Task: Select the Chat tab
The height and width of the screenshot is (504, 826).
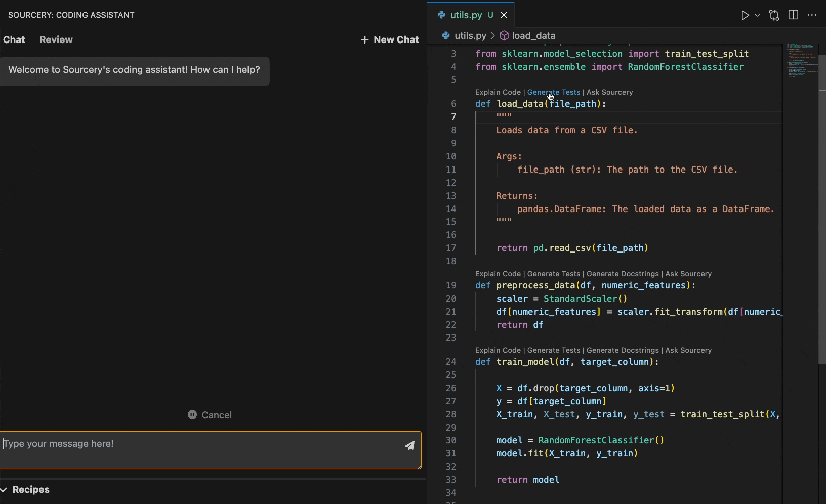Action: click(x=14, y=39)
